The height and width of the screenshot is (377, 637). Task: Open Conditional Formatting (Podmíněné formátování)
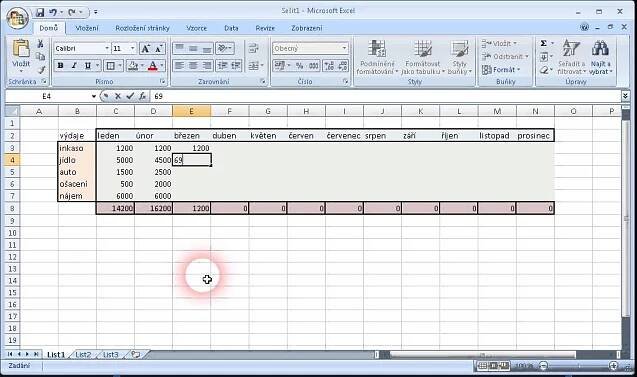pos(376,57)
